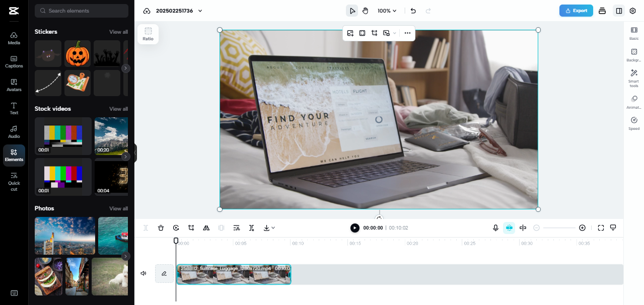
Task: Click the microphone voiceover icon
Action: [x=495, y=228]
